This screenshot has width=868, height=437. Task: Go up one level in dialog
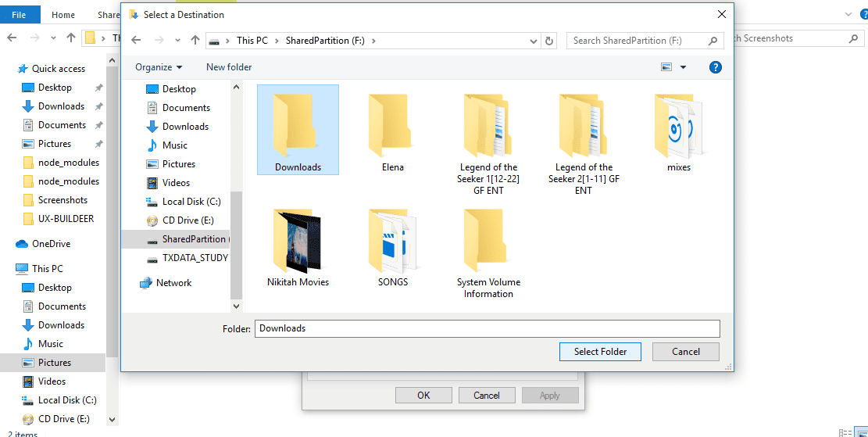(x=195, y=40)
